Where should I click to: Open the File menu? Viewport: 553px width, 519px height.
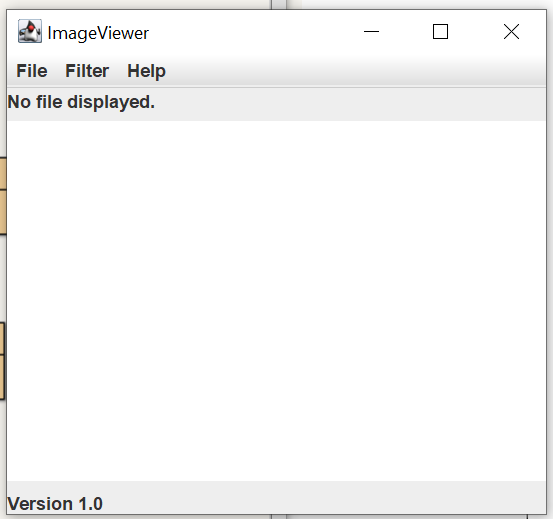click(x=32, y=71)
